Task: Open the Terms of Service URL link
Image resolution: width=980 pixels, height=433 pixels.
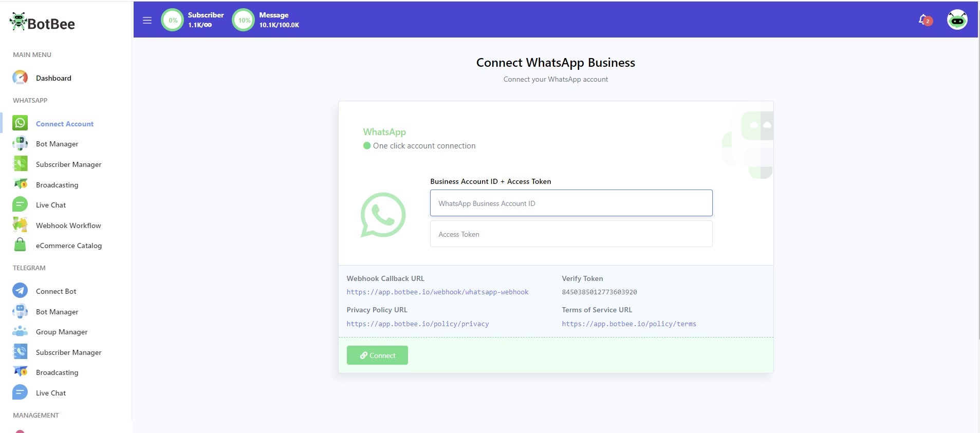Action: 629,324
